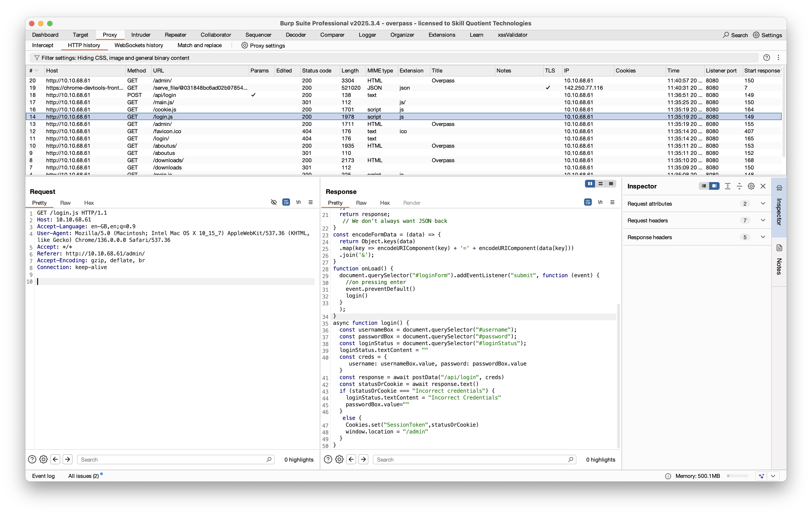Toggle line wrap in Response panel

[x=588, y=202]
